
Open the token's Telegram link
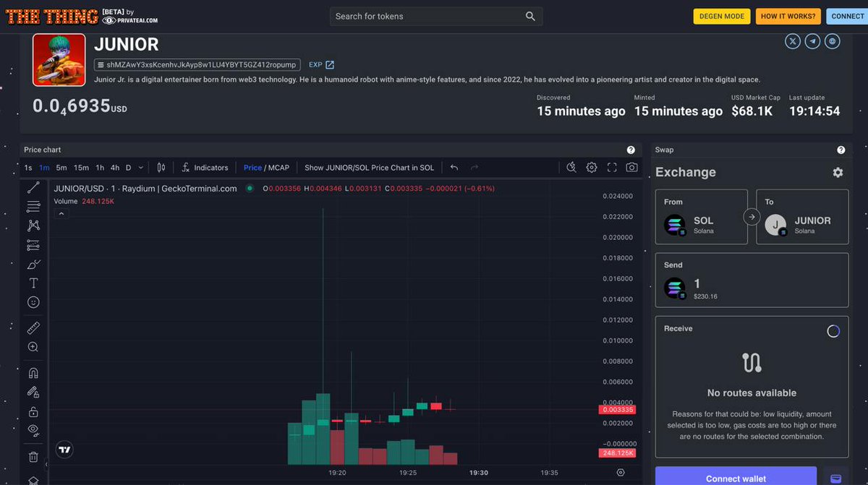coord(813,41)
